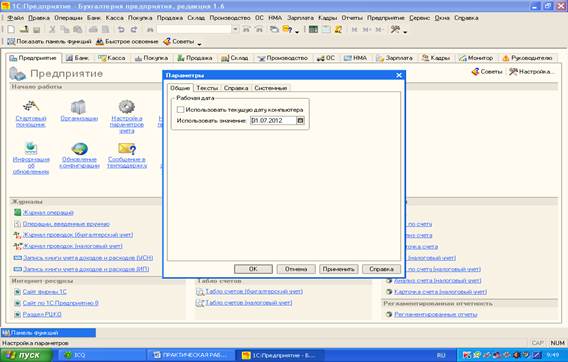Viewport: 568px width, 362px height.
Task: Click the date value field 01.07.2012
Action: pos(273,120)
